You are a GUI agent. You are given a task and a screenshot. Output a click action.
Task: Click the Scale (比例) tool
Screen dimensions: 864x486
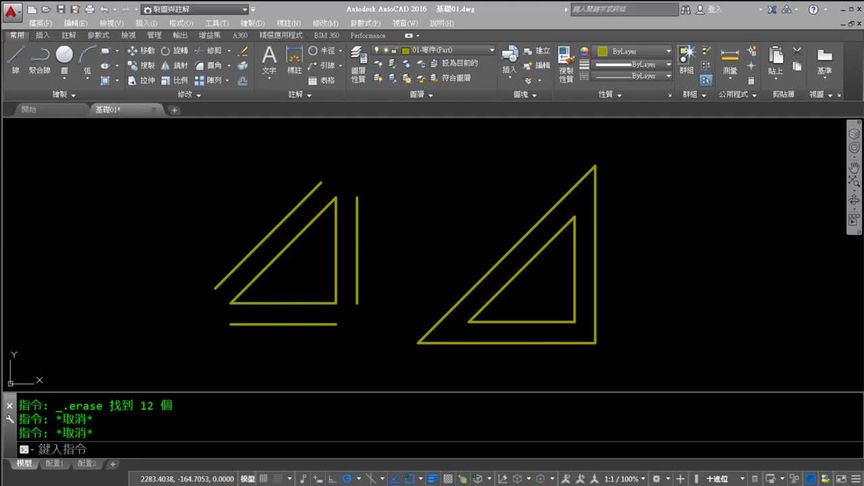point(174,80)
